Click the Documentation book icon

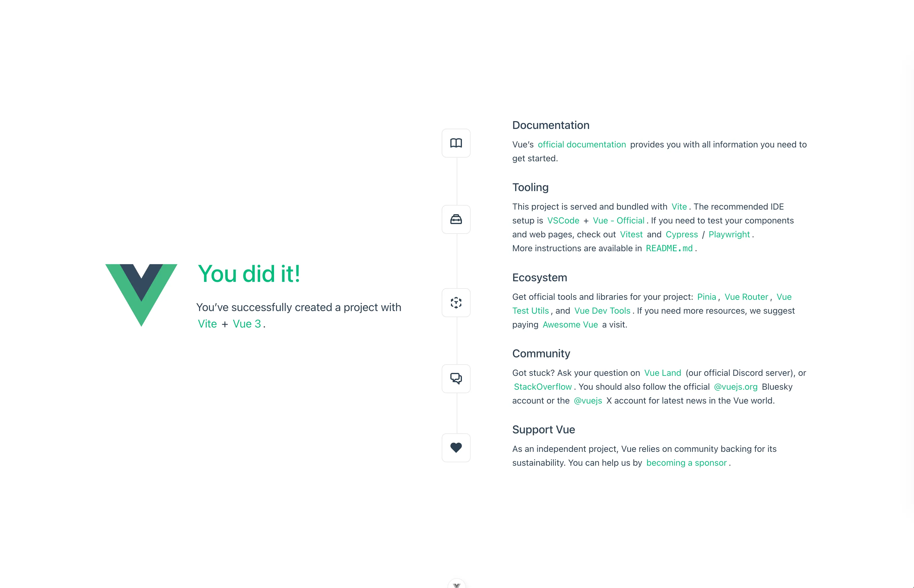point(456,143)
